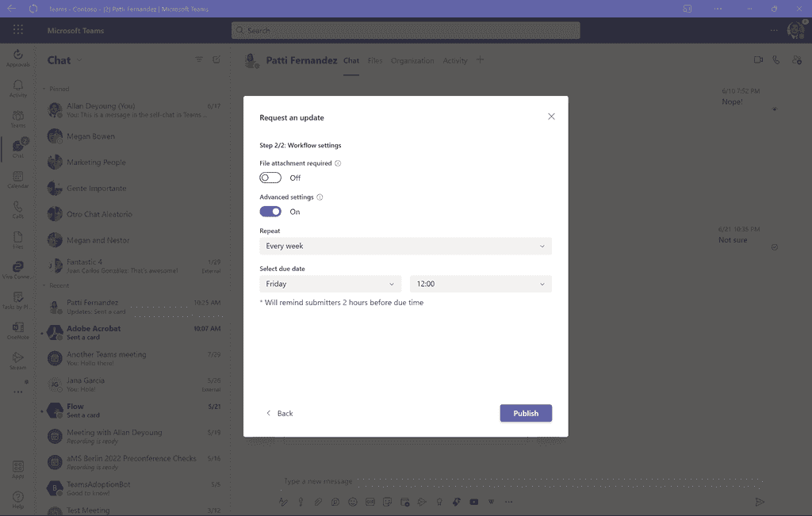Open the Apps store icon

[x=17, y=469]
